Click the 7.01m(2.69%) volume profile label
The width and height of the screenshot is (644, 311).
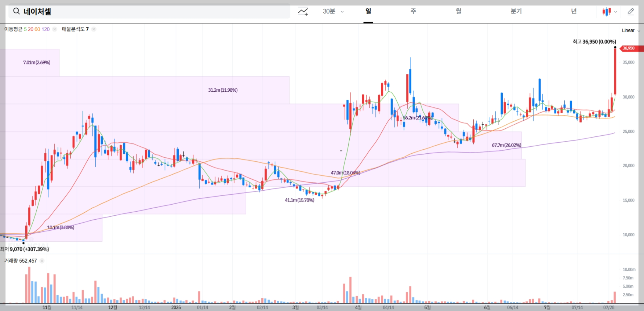(37, 63)
